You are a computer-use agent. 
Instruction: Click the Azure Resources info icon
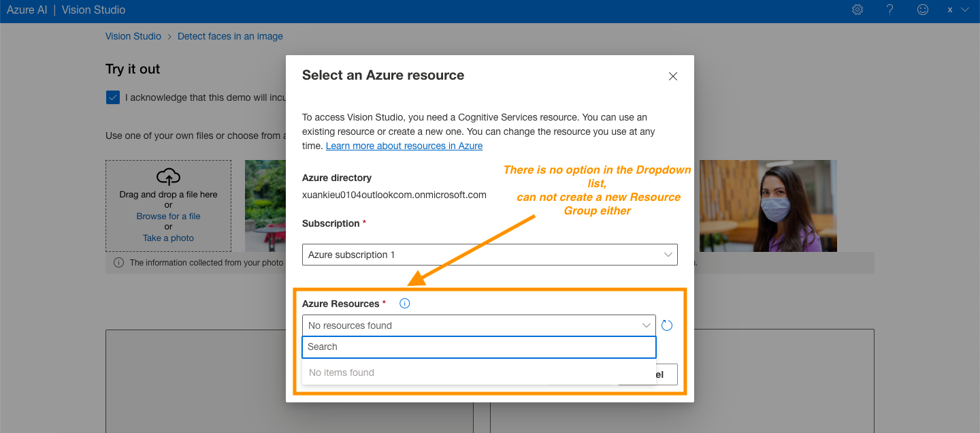tap(405, 304)
